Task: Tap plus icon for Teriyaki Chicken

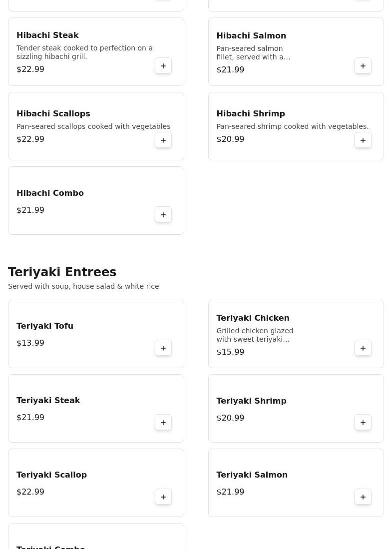Action: [x=363, y=348]
